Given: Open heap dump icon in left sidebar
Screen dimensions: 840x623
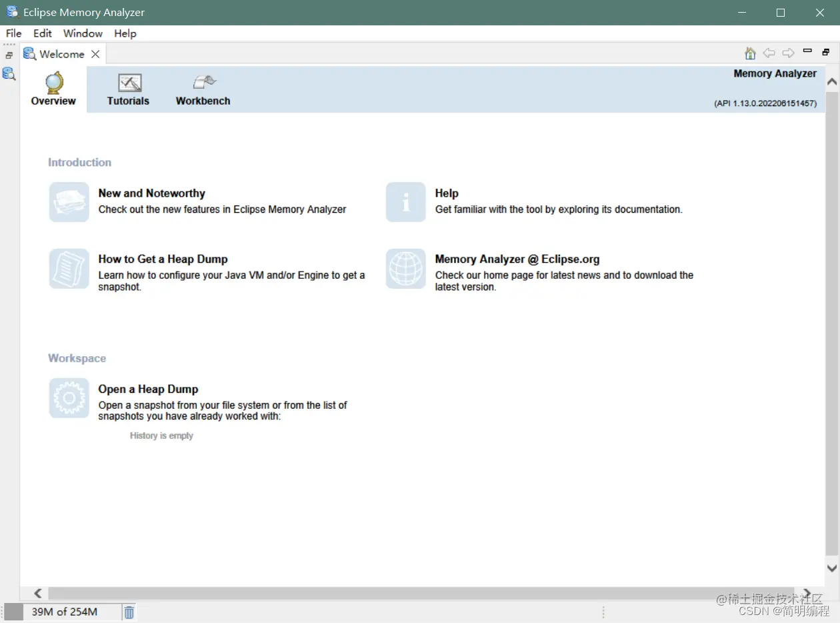Looking at the screenshot, I should tap(9, 73).
